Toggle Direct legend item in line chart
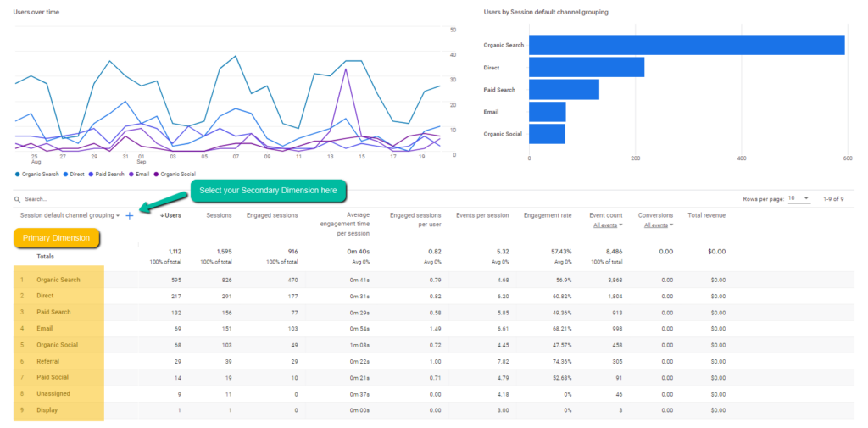 pyautogui.click(x=73, y=175)
